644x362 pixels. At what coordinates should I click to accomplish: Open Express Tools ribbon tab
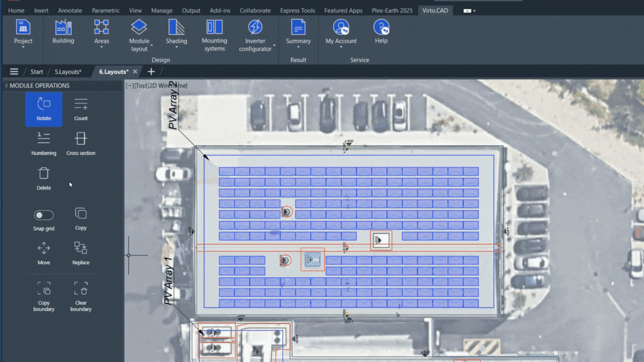point(297,11)
